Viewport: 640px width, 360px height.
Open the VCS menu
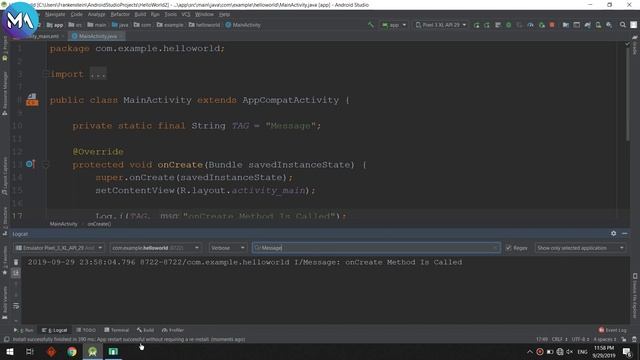point(186,14)
